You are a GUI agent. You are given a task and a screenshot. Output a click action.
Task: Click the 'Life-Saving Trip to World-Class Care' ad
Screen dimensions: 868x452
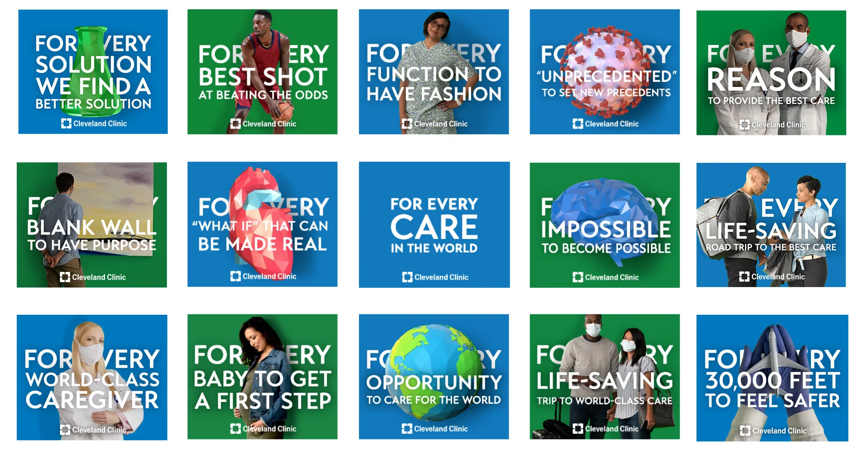(604, 377)
